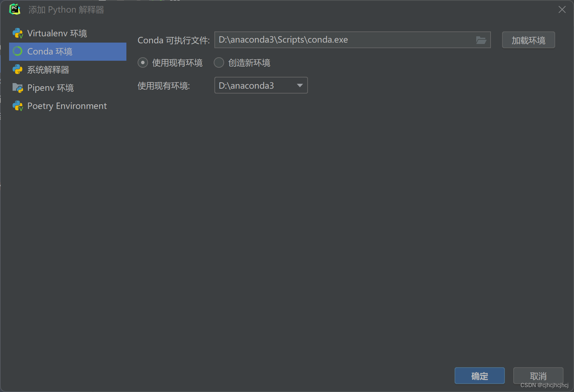The width and height of the screenshot is (574, 392).
Task: Click the Poetry Environment Python icon
Action: tap(18, 106)
